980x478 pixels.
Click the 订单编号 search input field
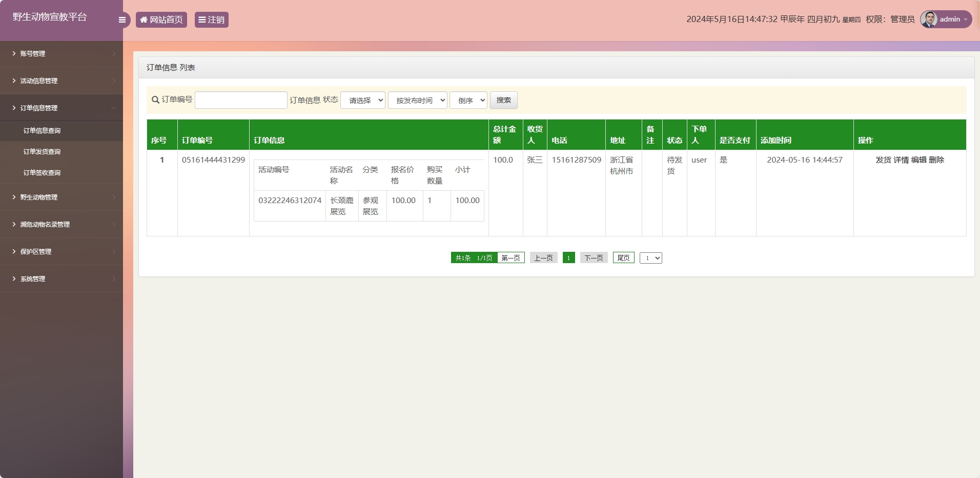coord(241,100)
